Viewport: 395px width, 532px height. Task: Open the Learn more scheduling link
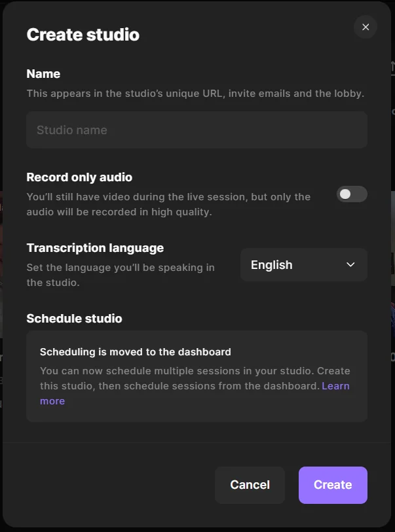click(336, 385)
